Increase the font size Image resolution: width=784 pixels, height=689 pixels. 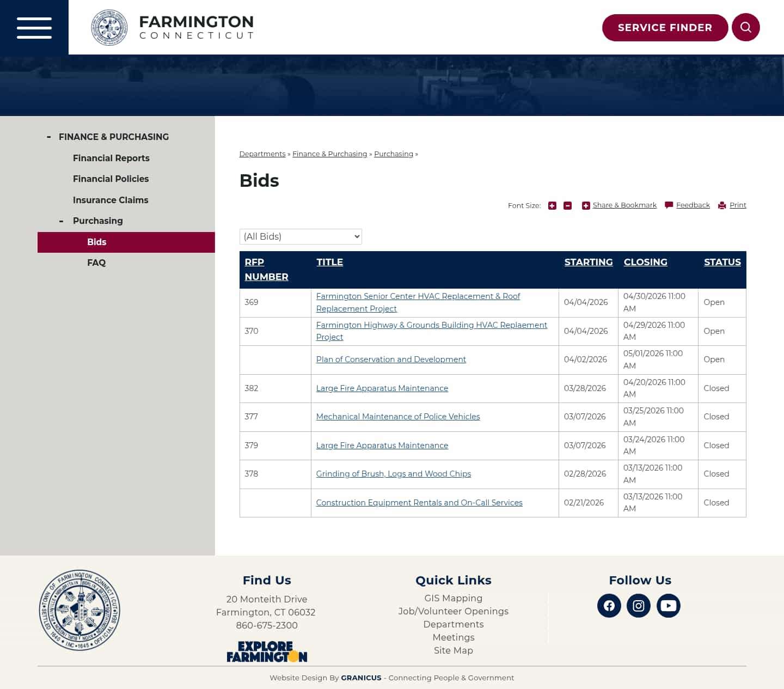552,205
